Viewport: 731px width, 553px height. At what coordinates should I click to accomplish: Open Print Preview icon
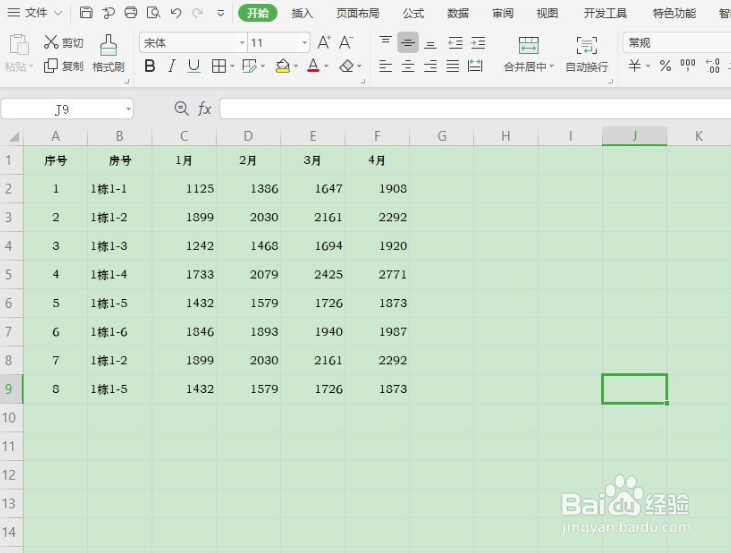point(153,13)
